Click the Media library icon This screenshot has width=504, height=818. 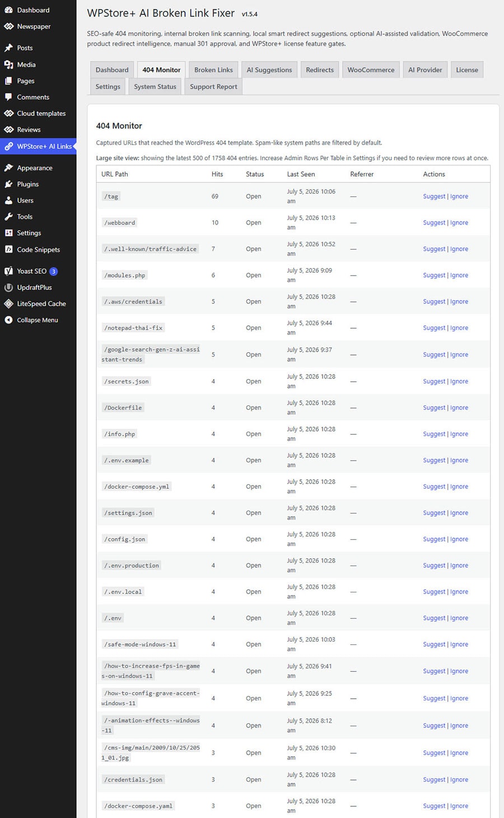[8, 64]
